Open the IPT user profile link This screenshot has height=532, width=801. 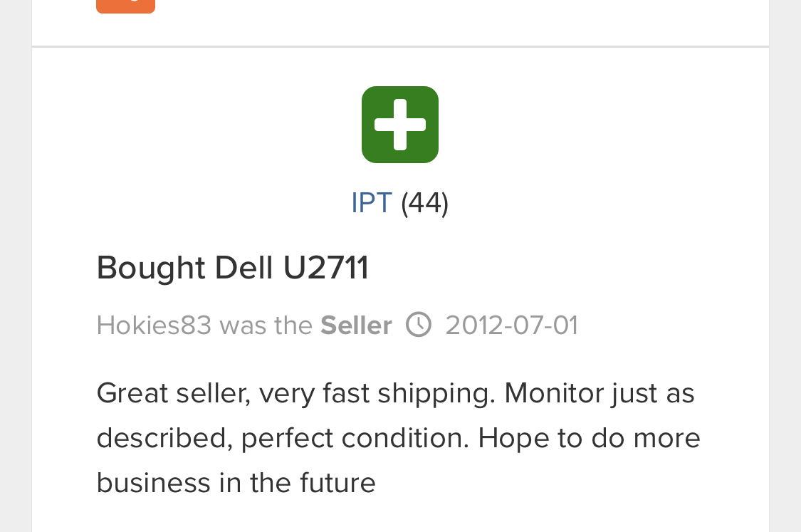coord(372,203)
